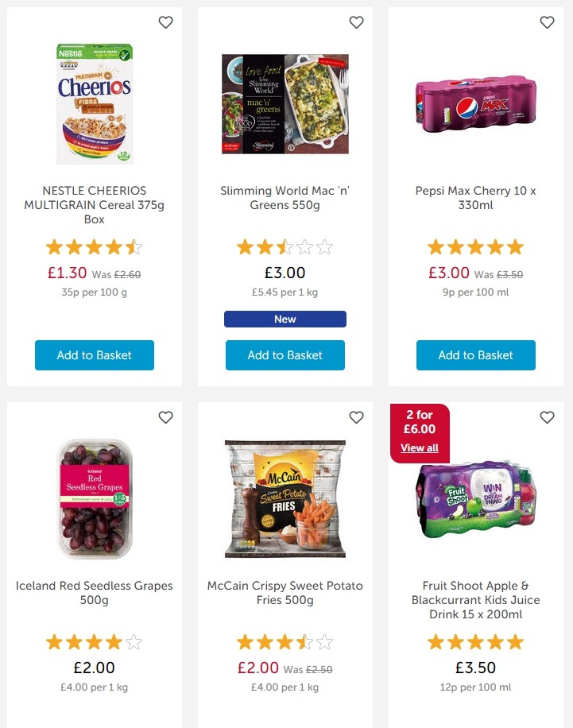
Task: View star ratings for Red Seedless Grapes
Action: point(95,642)
